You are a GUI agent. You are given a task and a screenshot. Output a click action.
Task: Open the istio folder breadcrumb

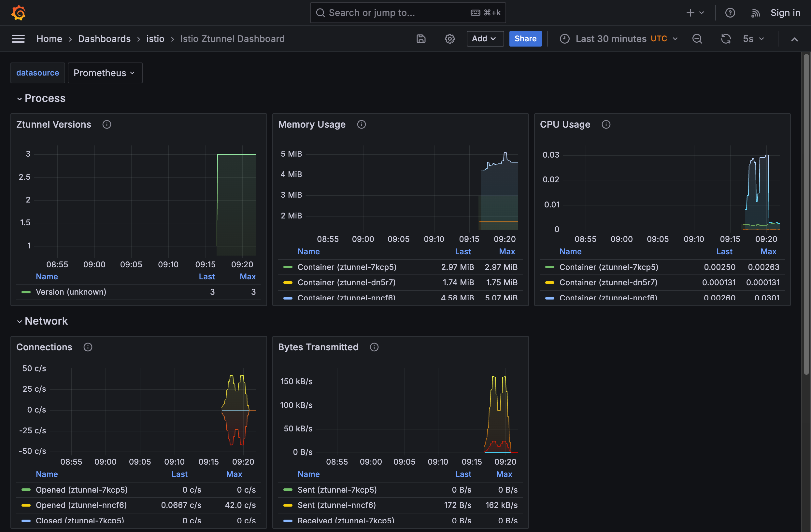click(155, 39)
